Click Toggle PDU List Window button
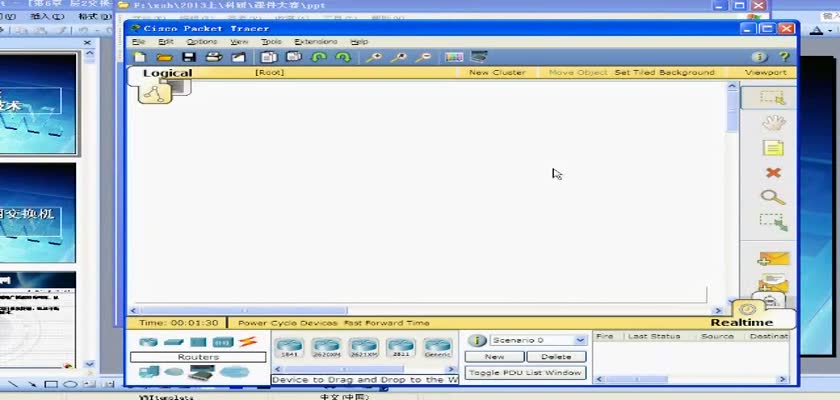This screenshot has width=840, height=400. pos(525,373)
